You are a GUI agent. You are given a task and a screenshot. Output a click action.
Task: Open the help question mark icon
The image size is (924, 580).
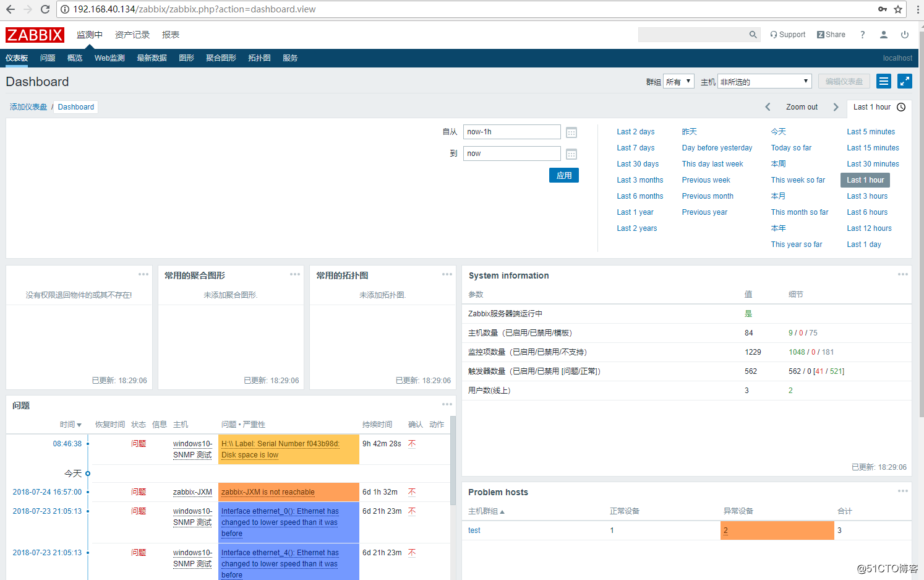(x=862, y=35)
